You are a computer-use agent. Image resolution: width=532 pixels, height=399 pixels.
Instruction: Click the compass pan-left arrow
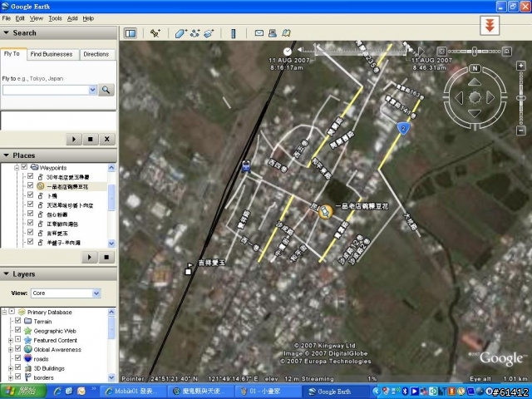click(459, 98)
